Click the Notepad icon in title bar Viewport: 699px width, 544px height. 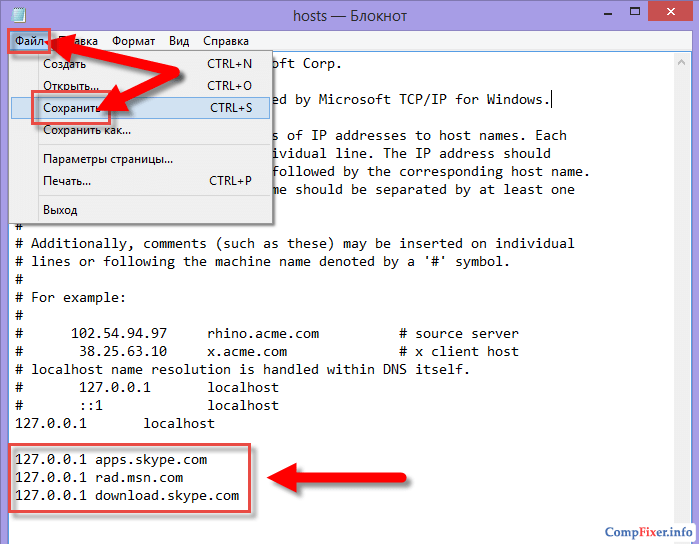[19, 14]
